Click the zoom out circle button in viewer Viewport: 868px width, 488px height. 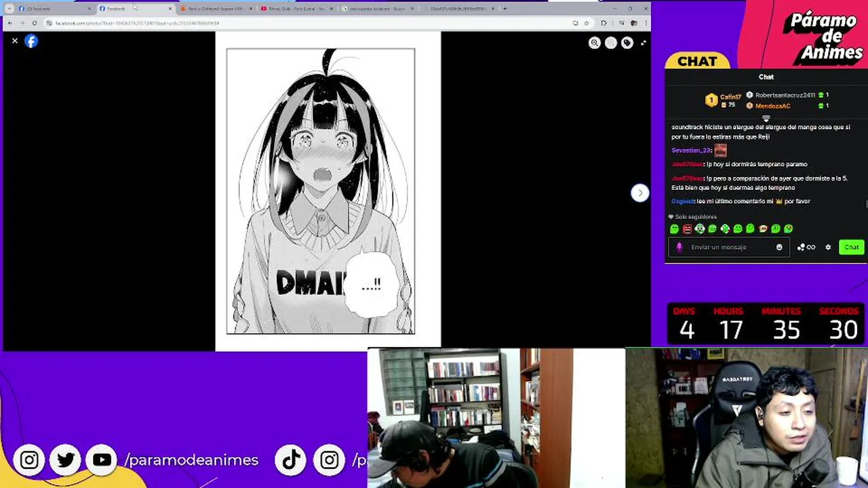coord(611,43)
